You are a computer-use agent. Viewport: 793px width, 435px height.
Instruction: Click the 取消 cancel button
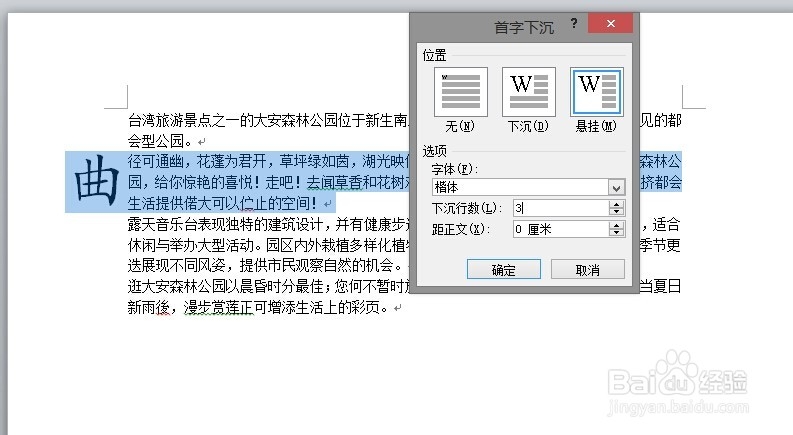(x=588, y=270)
